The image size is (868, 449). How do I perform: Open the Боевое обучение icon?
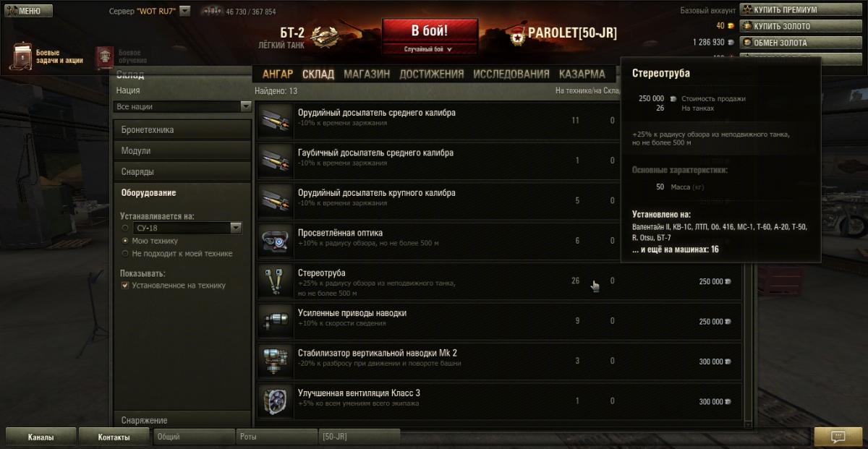(x=106, y=57)
